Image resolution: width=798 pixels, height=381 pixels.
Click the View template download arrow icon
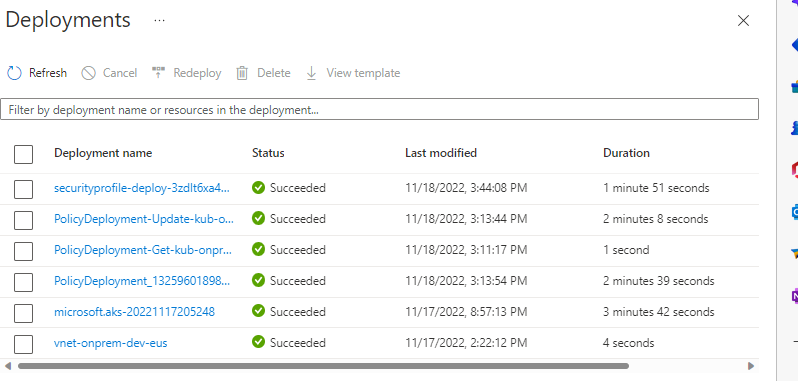click(x=311, y=73)
